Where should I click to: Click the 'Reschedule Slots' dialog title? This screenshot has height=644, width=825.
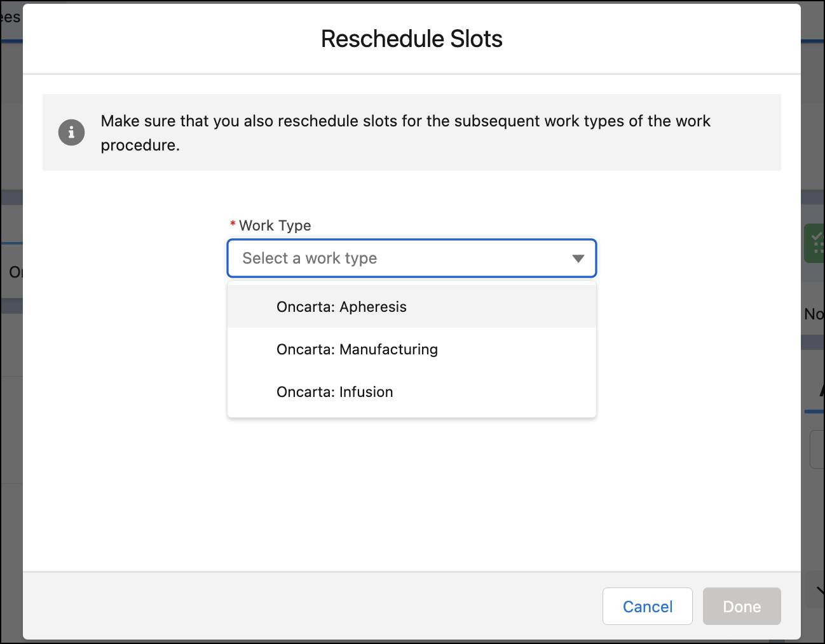tap(411, 39)
